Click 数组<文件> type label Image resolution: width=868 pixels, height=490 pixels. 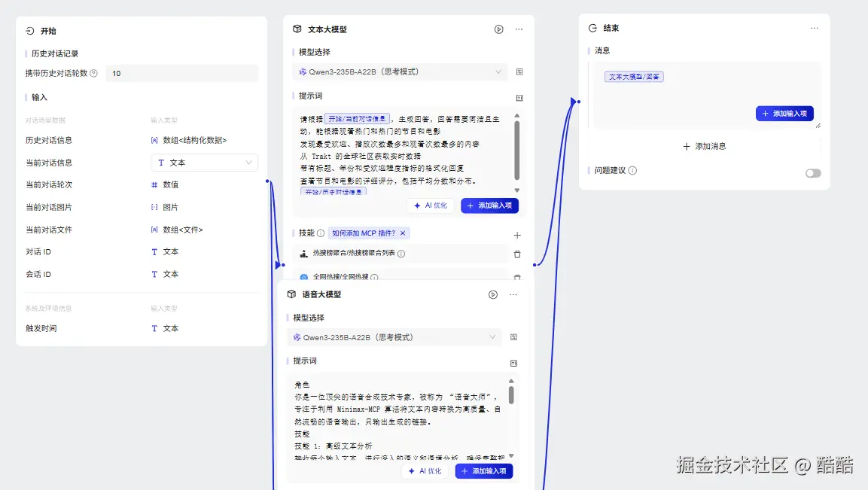point(183,230)
